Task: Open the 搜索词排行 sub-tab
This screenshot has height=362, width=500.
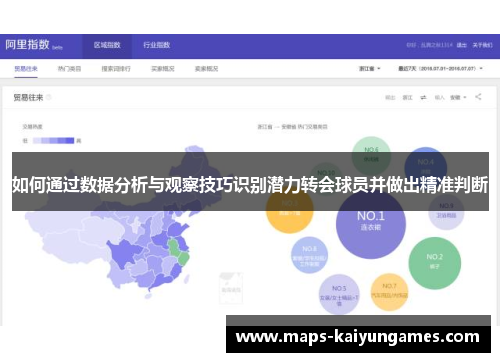Action: pos(116,69)
